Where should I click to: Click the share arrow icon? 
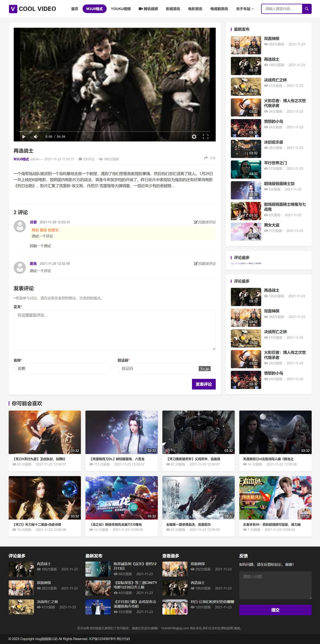tap(206, 158)
